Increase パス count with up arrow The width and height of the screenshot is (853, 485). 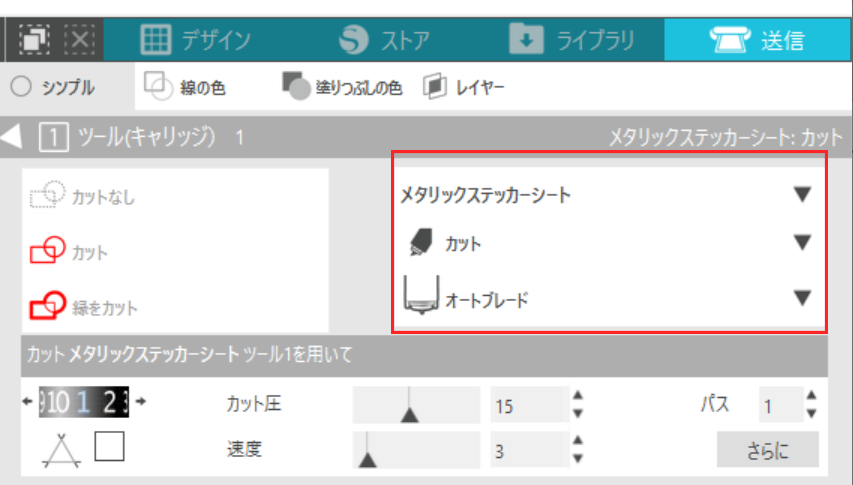pyautogui.click(x=812, y=396)
